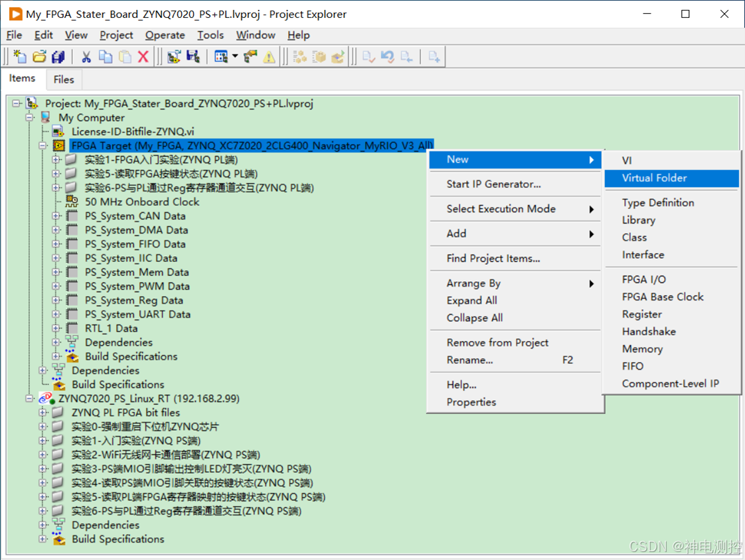The width and height of the screenshot is (745, 560).
Task: Select FPGA I/O in the New submenu
Action: [x=672, y=279]
